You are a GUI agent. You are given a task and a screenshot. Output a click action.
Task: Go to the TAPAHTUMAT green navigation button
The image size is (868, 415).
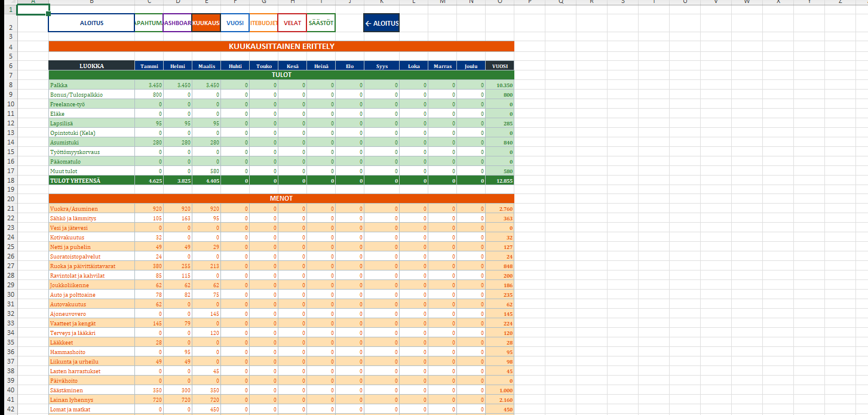[149, 23]
